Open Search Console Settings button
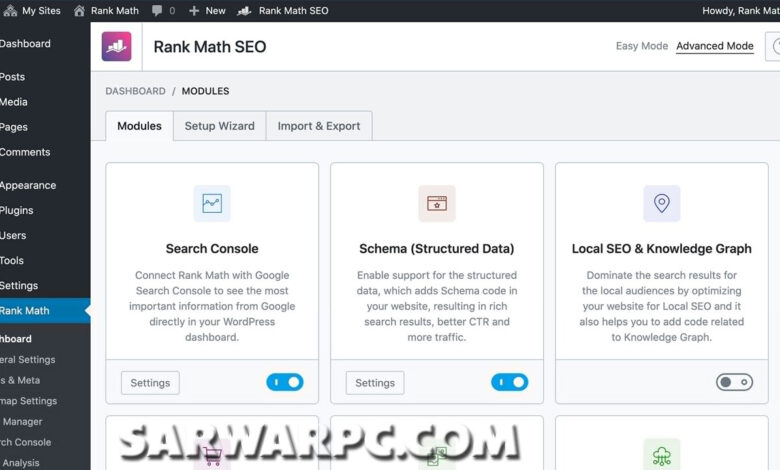Viewport: 780px width, 470px height. (x=150, y=382)
